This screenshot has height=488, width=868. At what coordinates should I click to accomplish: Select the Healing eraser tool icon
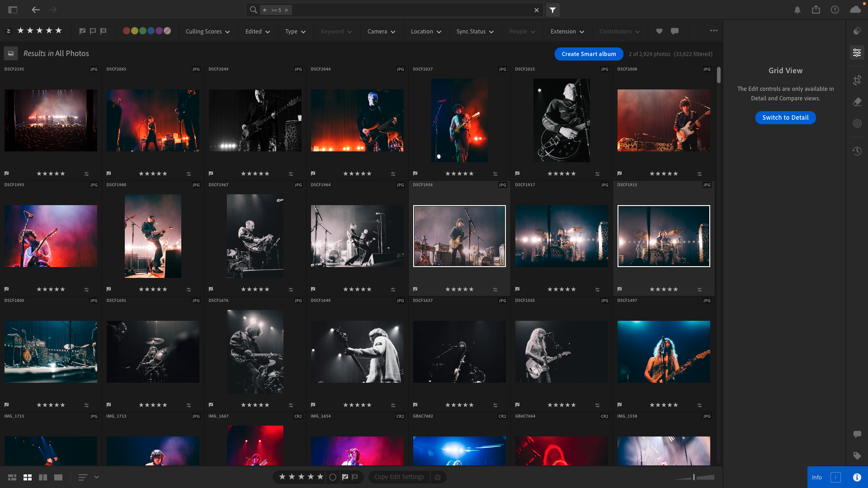(857, 102)
